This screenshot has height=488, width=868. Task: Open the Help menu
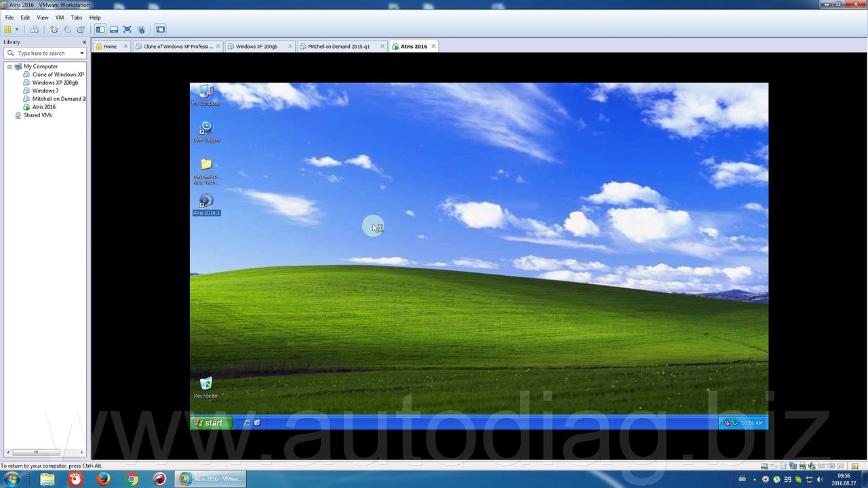[95, 18]
